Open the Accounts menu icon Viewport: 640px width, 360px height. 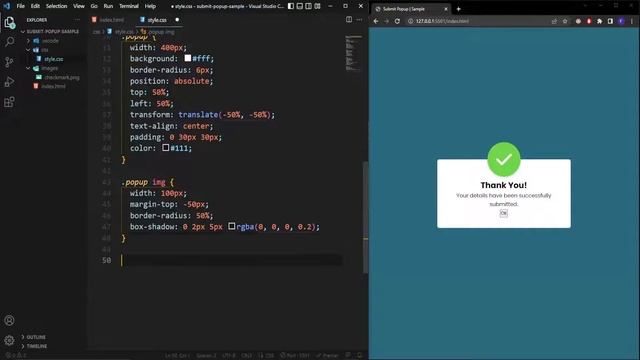tap(9, 320)
